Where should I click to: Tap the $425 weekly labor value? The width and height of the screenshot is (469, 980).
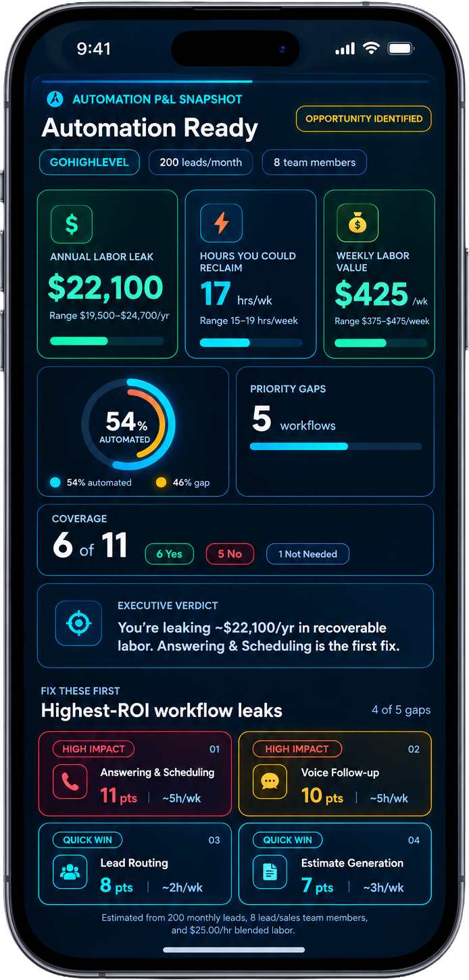pyautogui.click(x=382, y=295)
